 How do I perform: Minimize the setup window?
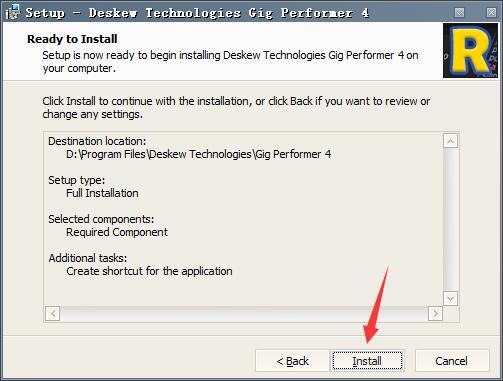[459, 12]
